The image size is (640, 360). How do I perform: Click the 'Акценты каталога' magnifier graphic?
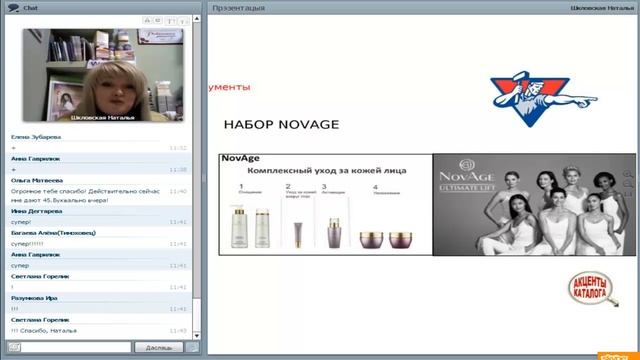pos(593,289)
